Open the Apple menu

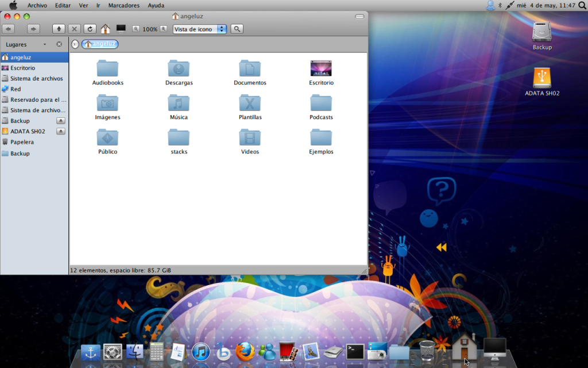point(13,5)
